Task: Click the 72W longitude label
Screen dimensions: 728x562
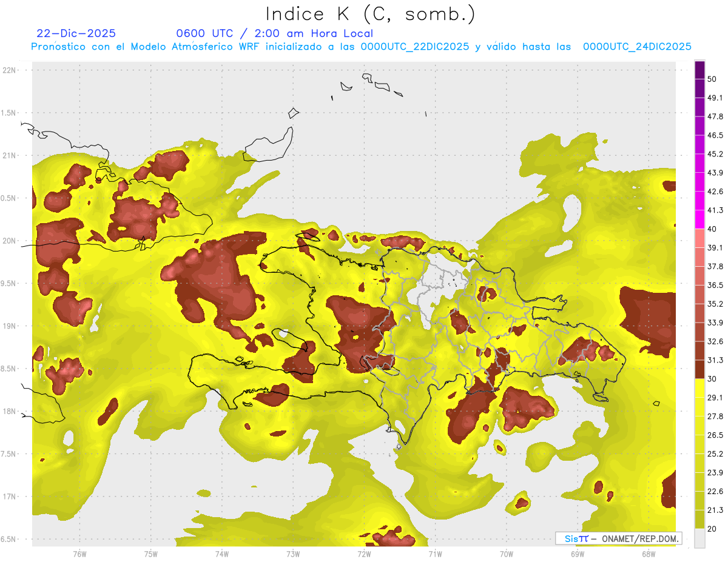Action: 363,554
